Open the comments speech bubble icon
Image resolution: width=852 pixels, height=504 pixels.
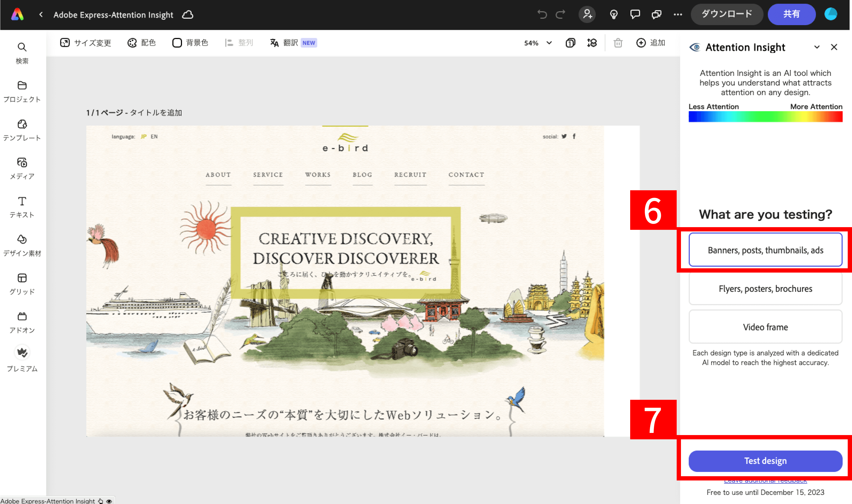coord(635,14)
